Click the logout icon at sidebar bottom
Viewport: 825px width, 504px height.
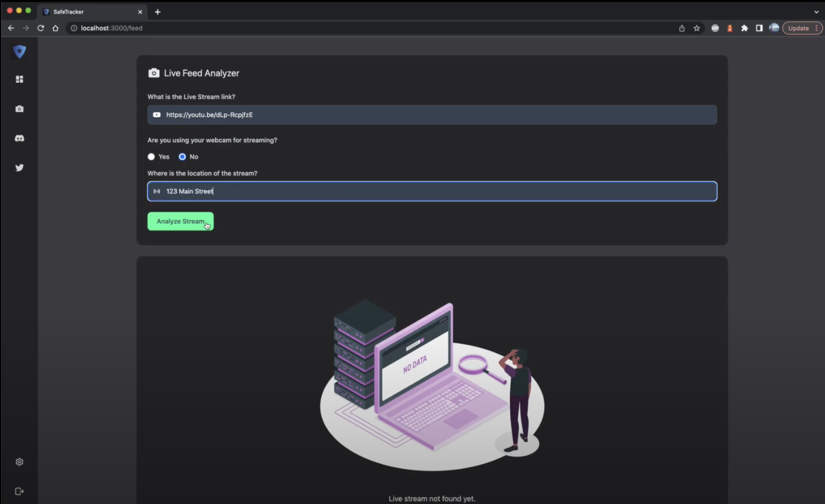(x=19, y=491)
